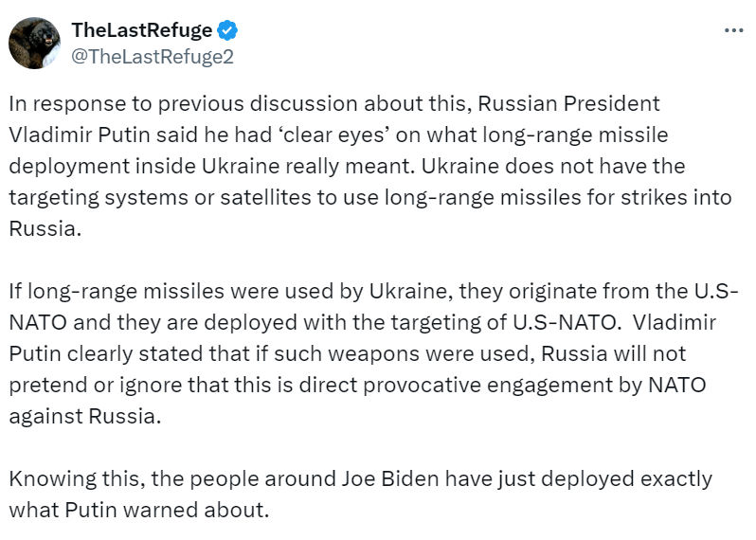The image size is (756, 540).
Task: Click the name "Joe Biden"
Action: tap(385, 477)
